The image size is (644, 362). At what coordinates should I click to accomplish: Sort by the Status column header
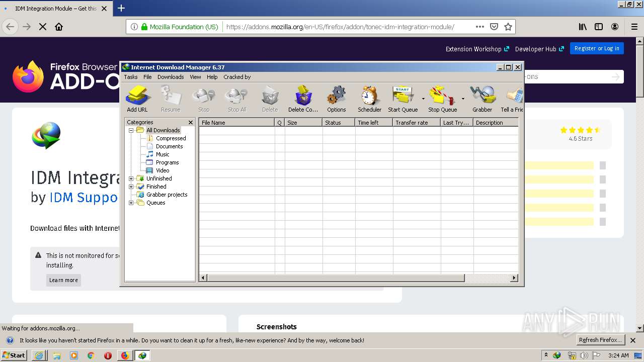tap(339, 123)
